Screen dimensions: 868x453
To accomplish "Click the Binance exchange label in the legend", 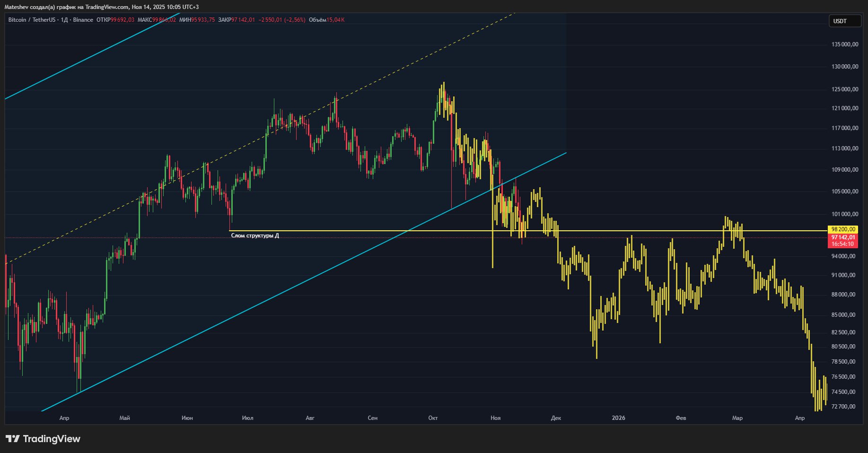I will pyautogui.click(x=83, y=20).
